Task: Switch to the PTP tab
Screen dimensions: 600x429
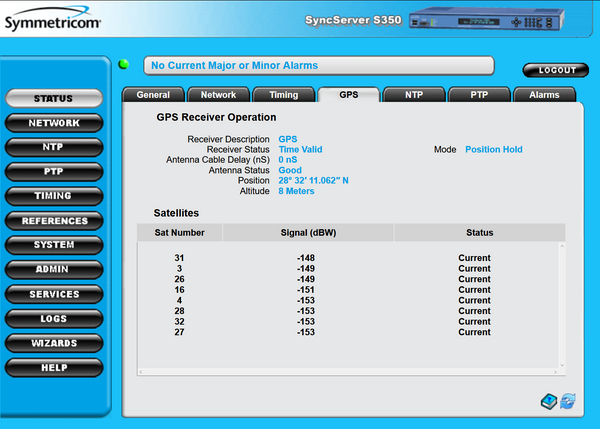Action: [x=479, y=95]
